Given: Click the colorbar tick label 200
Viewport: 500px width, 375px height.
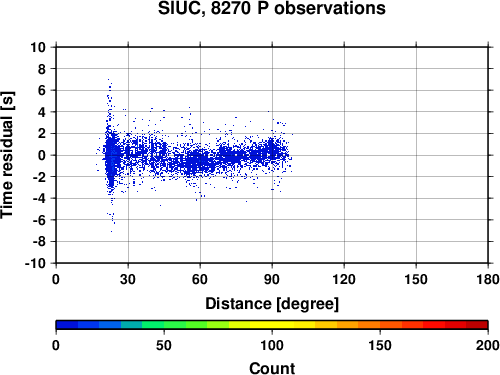Looking at the screenshot, I should [x=488, y=345].
